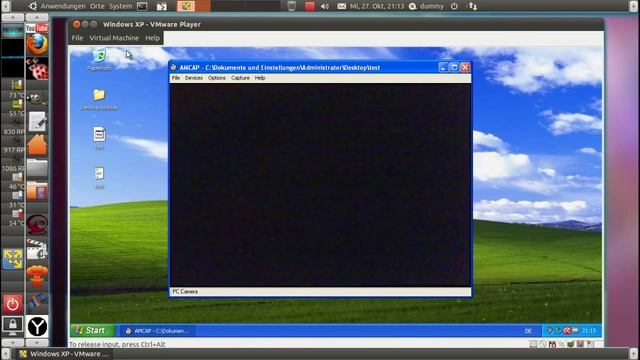Open the orange home folder dock icon

pyautogui.click(x=37, y=144)
